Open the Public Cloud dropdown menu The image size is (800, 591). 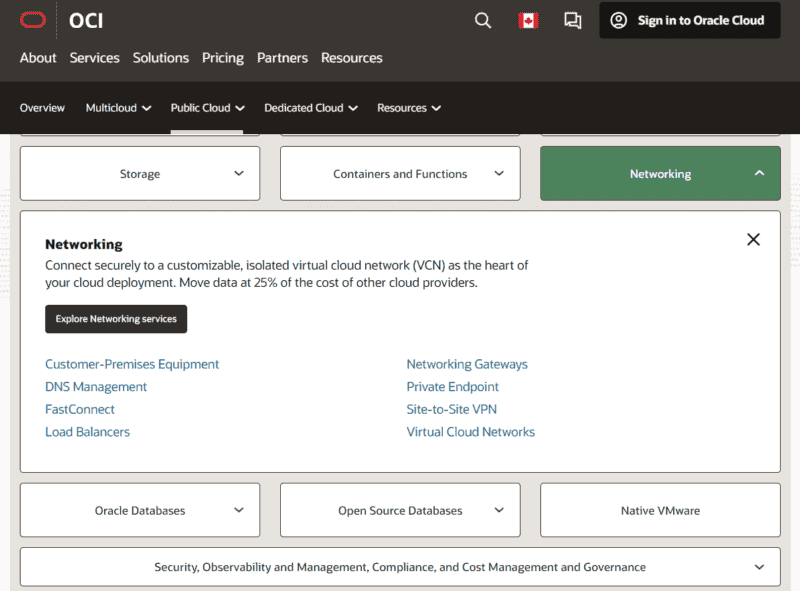pos(207,108)
